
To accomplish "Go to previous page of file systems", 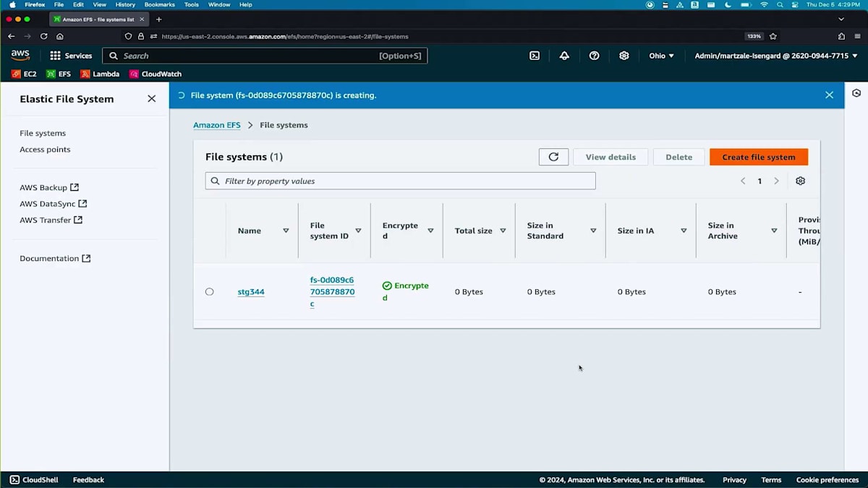I will point(742,181).
